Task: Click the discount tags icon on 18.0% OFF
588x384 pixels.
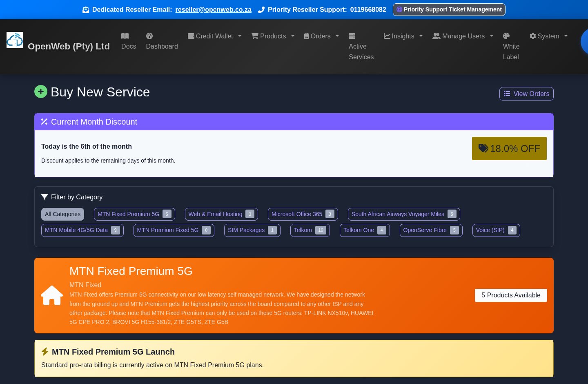Action: pos(483,148)
